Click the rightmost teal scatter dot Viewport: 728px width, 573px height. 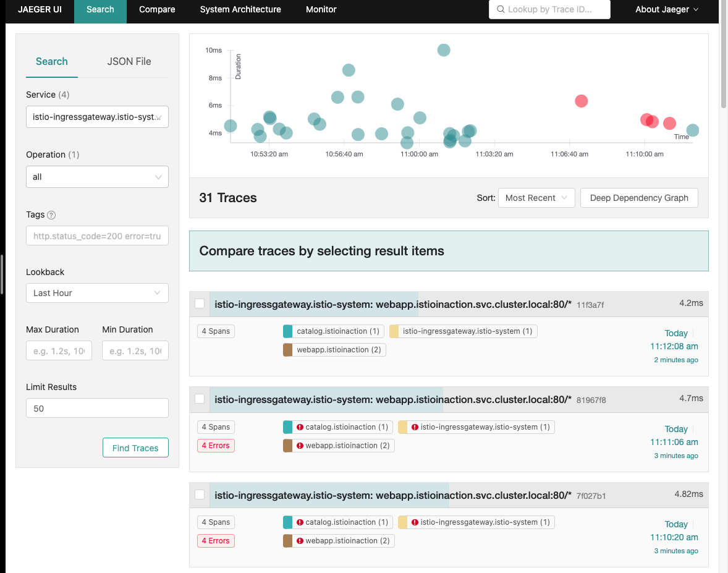pos(693,130)
